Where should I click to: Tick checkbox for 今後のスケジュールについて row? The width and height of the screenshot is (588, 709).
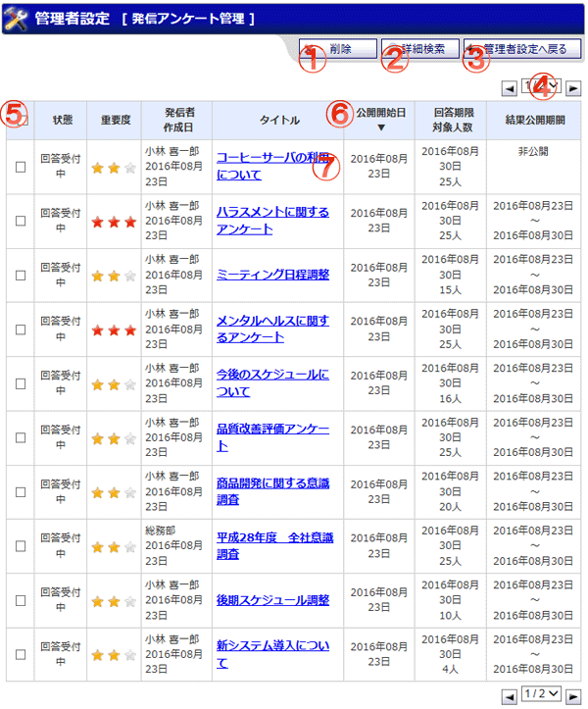point(21,383)
